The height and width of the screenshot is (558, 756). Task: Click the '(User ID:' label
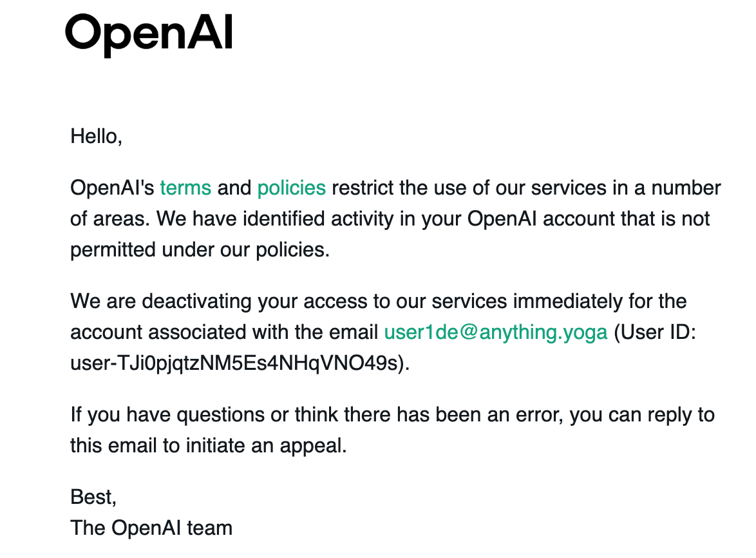[655, 332]
